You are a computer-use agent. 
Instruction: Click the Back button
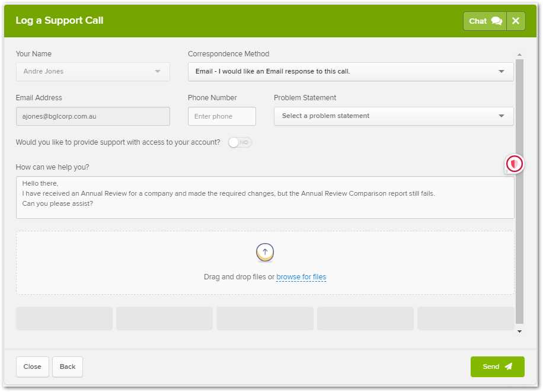tap(68, 366)
